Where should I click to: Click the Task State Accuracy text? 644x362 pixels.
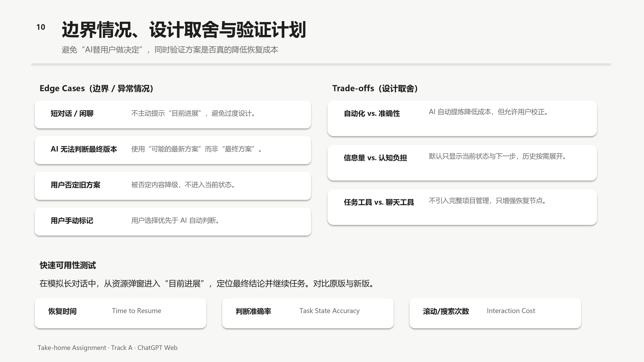pyautogui.click(x=330, y=311)
